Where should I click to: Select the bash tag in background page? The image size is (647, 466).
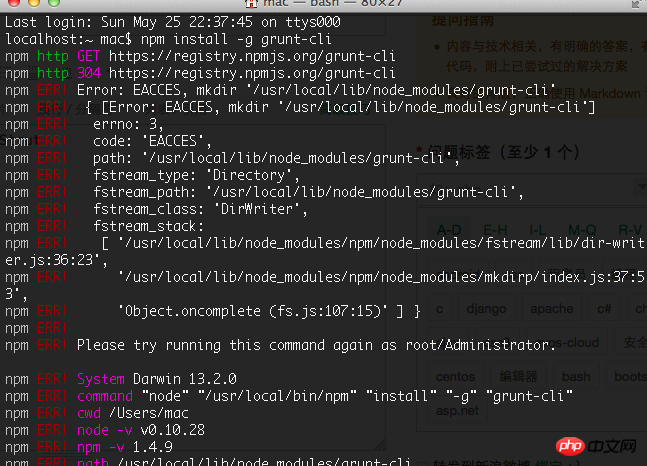[x=576, y=376]
